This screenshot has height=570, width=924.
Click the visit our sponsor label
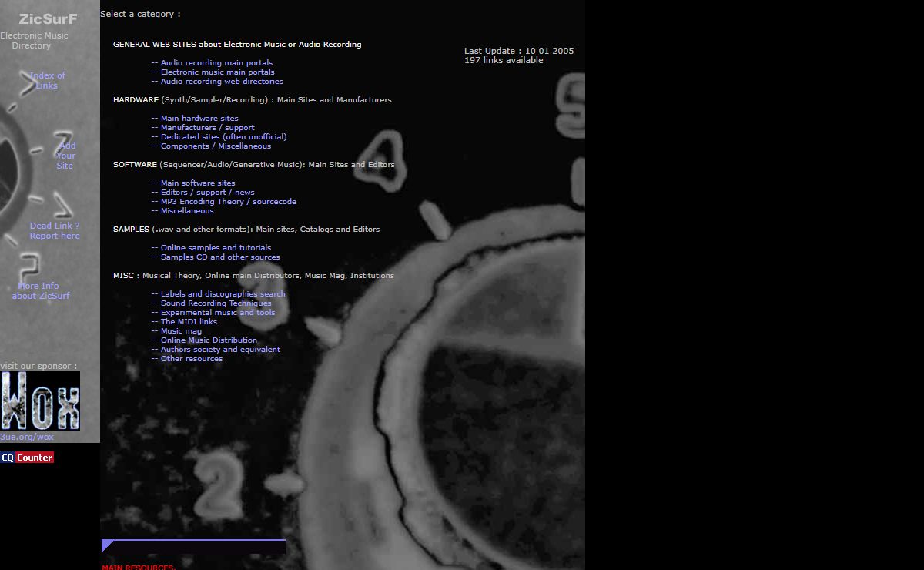pyautogui.click(x=38, y=366)
